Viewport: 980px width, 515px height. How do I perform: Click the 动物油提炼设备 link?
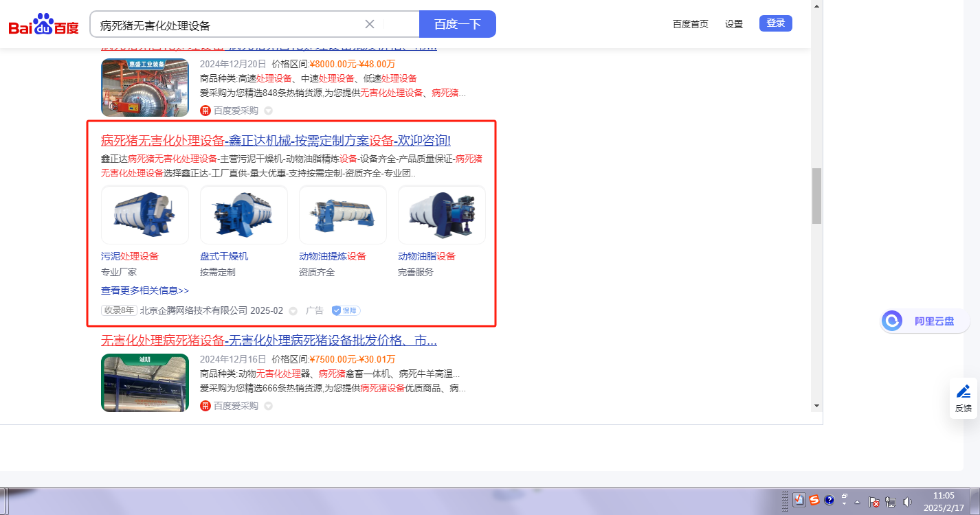point(333,256)
